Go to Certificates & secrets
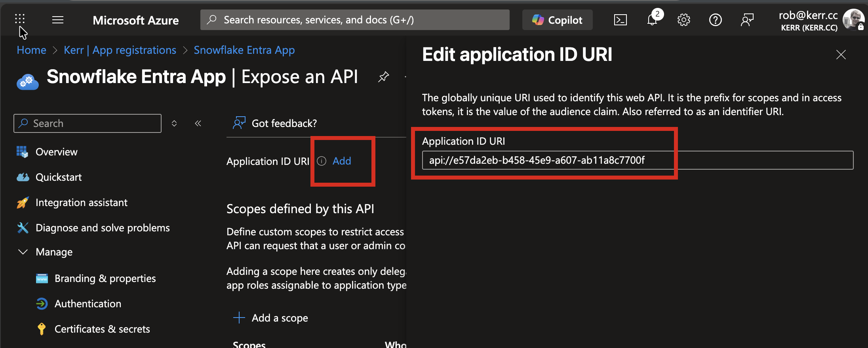 [102, 329]
